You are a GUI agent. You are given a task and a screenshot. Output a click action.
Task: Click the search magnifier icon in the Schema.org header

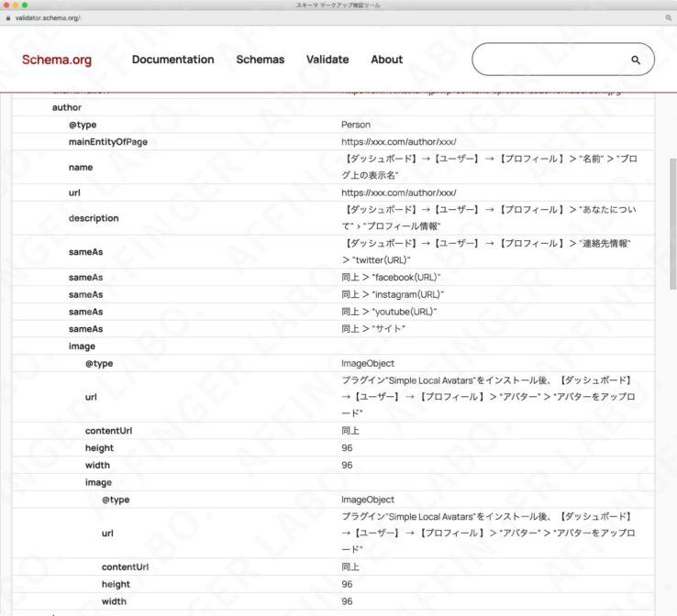[x=636, y=60]
